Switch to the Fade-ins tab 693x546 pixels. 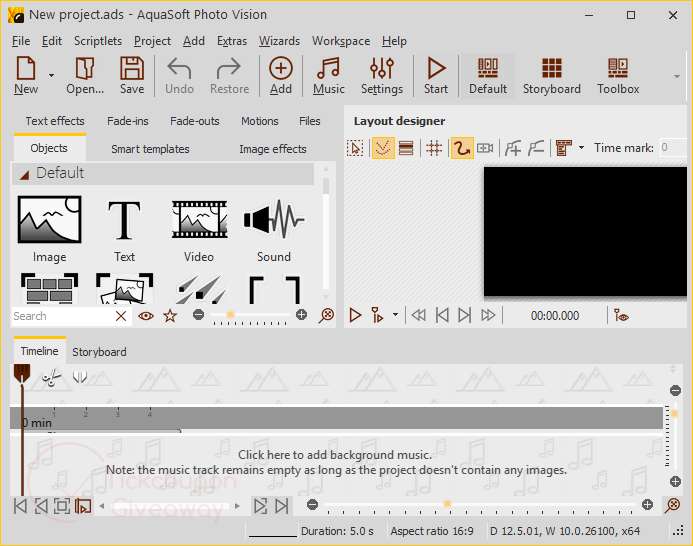[128, 121]
